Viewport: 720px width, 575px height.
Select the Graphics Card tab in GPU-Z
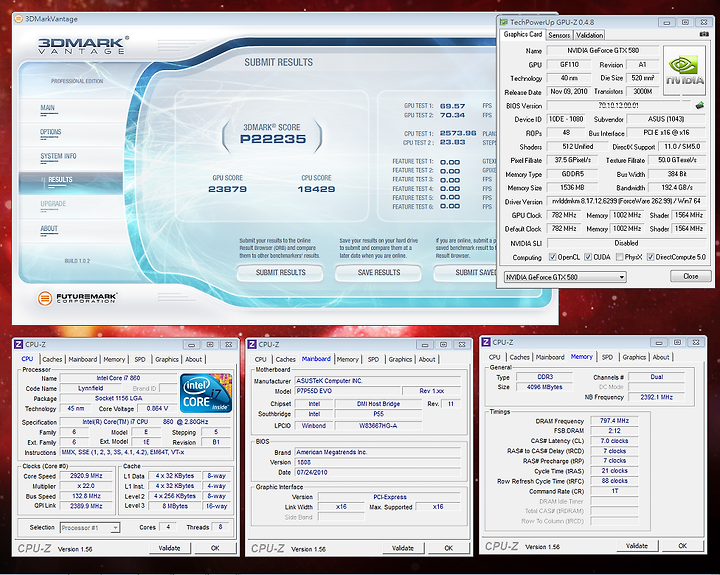523,34
